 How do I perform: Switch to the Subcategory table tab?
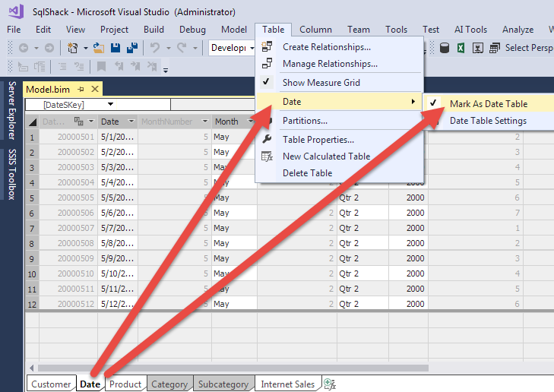click(x=223, y=384)
